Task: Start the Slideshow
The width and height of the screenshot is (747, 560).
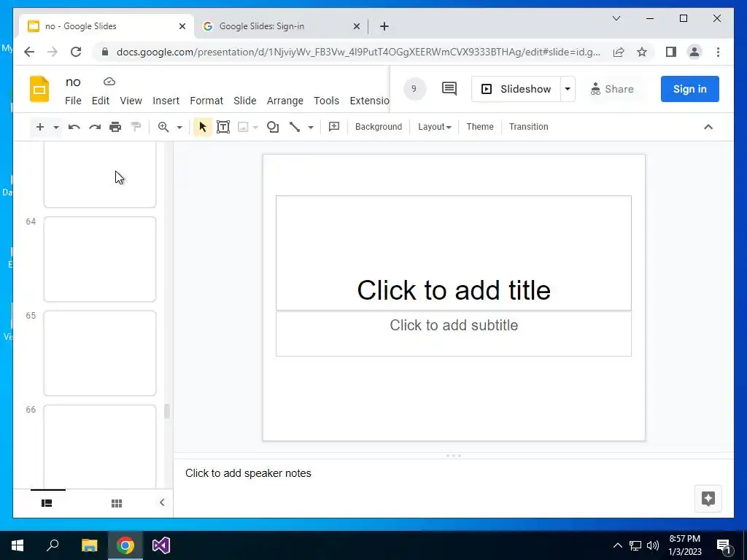Action: 516,89
